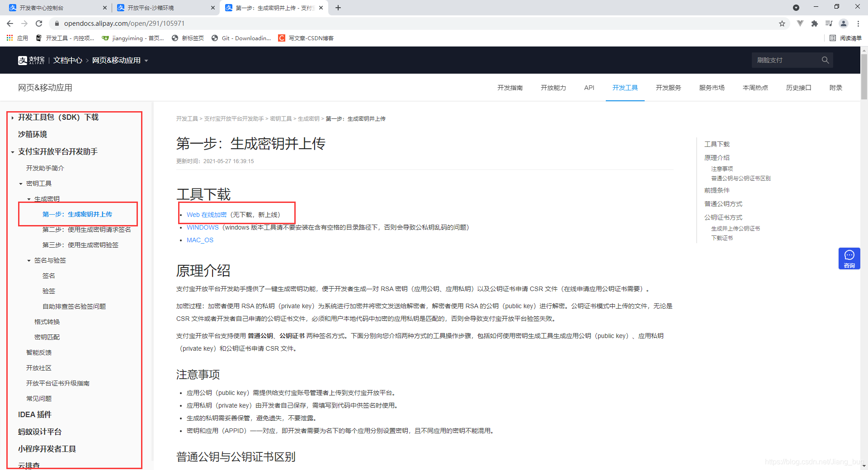Open the 本周热点 tab

[755, 88]
